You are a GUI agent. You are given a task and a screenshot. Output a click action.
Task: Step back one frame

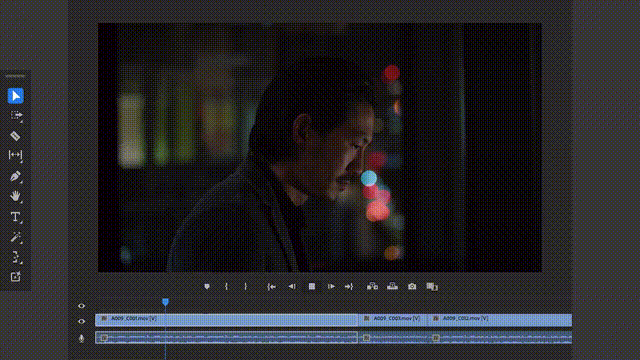pos(291,287)
